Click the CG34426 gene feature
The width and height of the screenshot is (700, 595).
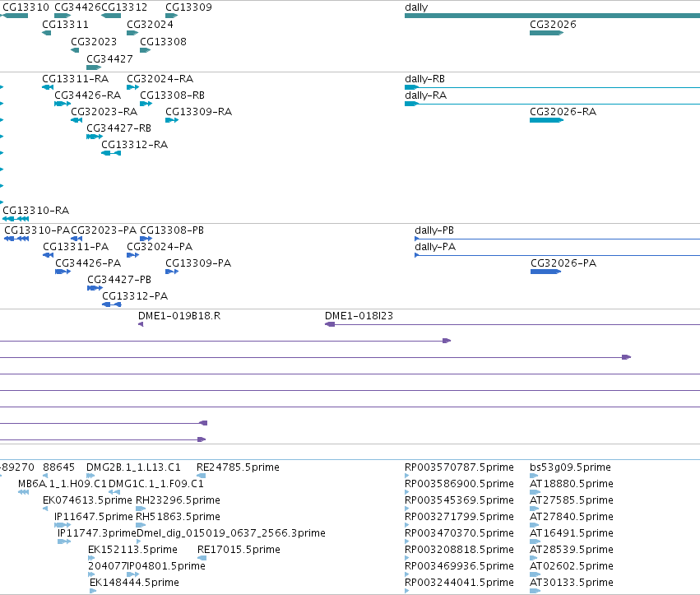[x=63, y=16]
